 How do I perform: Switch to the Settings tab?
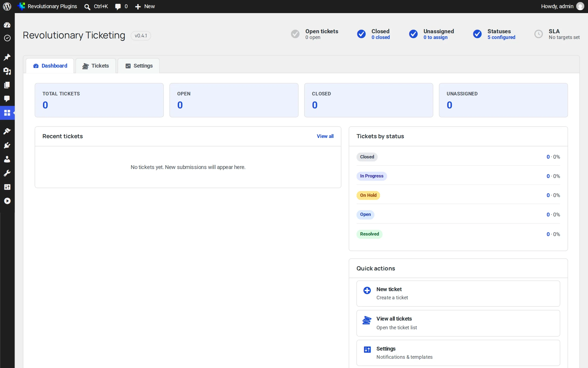pyautogui.click(x=139, y=66)
